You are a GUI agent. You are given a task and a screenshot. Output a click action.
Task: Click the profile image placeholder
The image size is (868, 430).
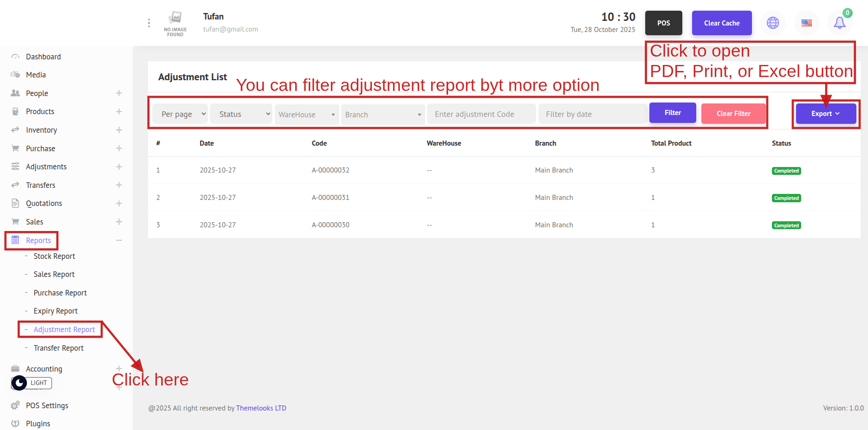(175, 23)
